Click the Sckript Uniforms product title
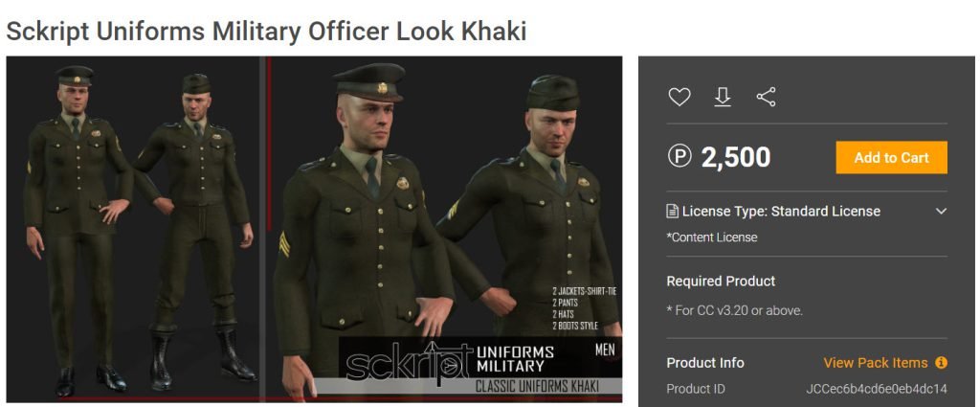 (x=266, y=32)
